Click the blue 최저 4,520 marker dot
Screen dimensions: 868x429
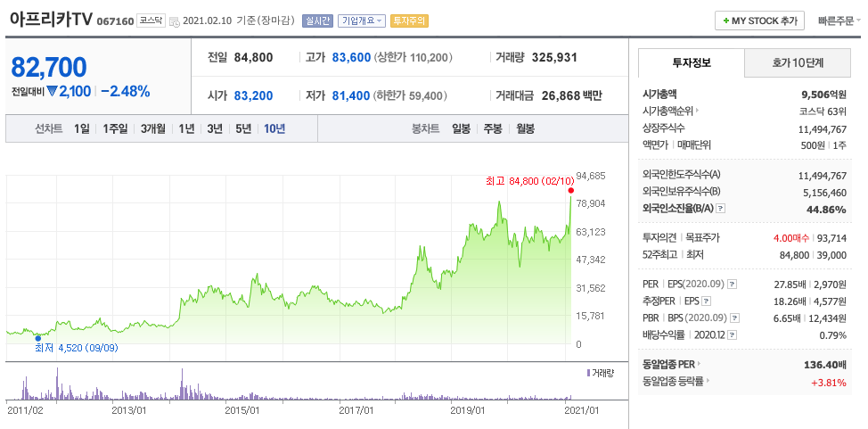pos(38,338)
